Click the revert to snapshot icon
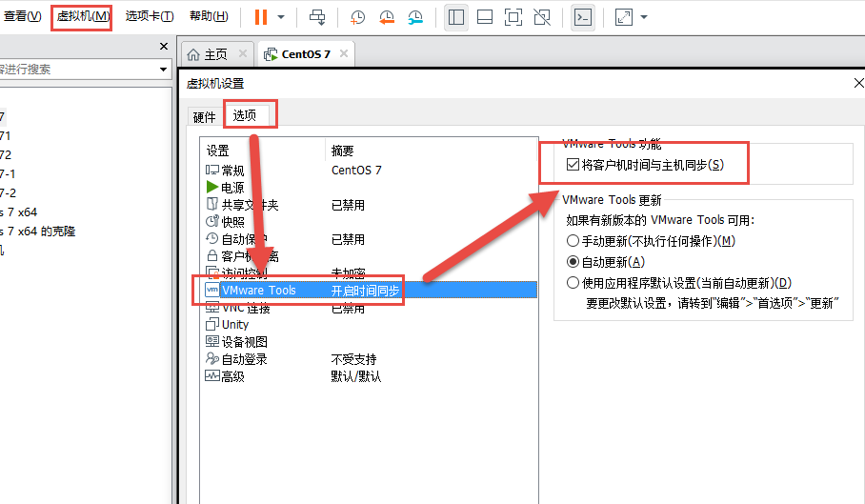The image size is (865, 504). point(387,17)
